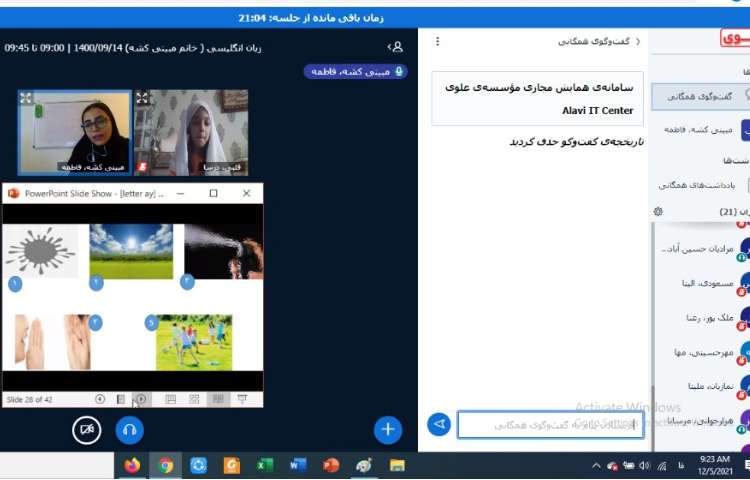The width and height of the screenshot is (750, 480).
Task: Switch to Chrome in the taskbar
Action: pos(165,465)
